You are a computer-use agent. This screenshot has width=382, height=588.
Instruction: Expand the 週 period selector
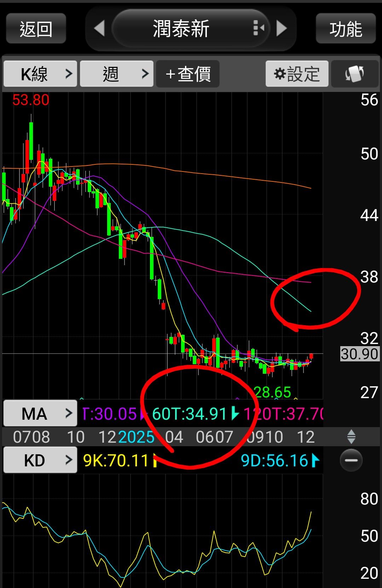tap(117, 74)
